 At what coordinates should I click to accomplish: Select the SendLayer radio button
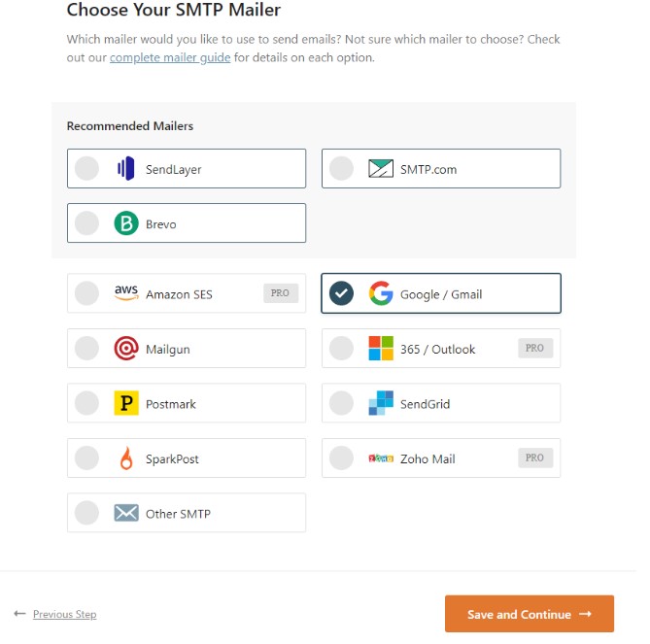click(x=86, y=168)
